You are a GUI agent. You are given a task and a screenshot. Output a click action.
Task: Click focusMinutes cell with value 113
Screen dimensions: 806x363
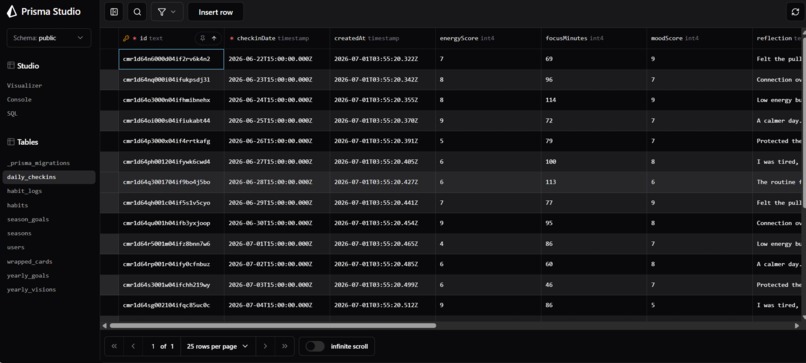coord(593,182)
